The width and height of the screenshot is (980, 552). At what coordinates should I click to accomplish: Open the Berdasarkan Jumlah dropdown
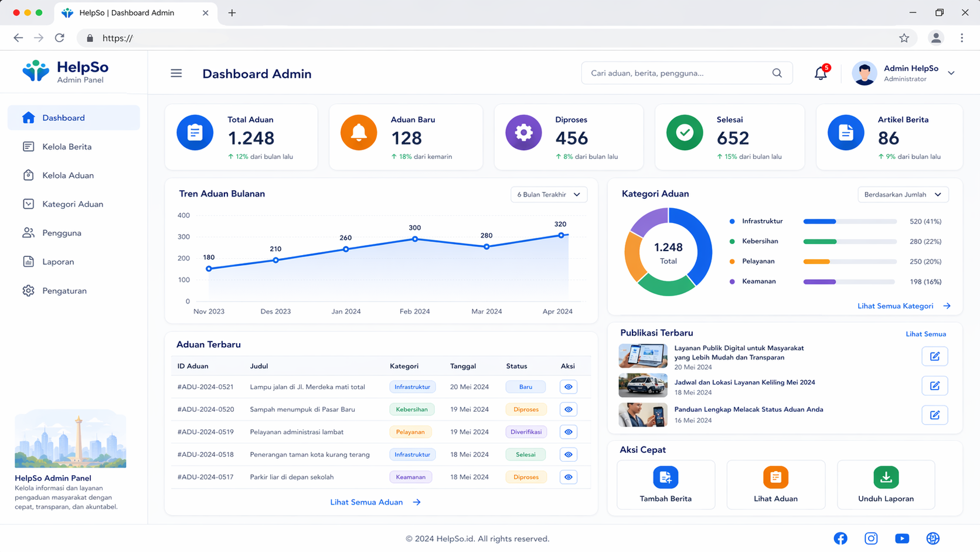pyautogui.click(x=903, y=195)
